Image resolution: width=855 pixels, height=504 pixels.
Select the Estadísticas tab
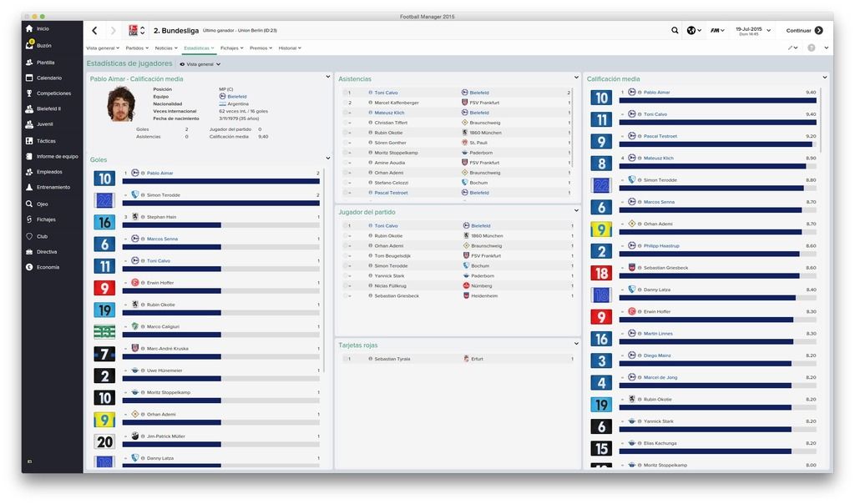click(x=199, y=48)
